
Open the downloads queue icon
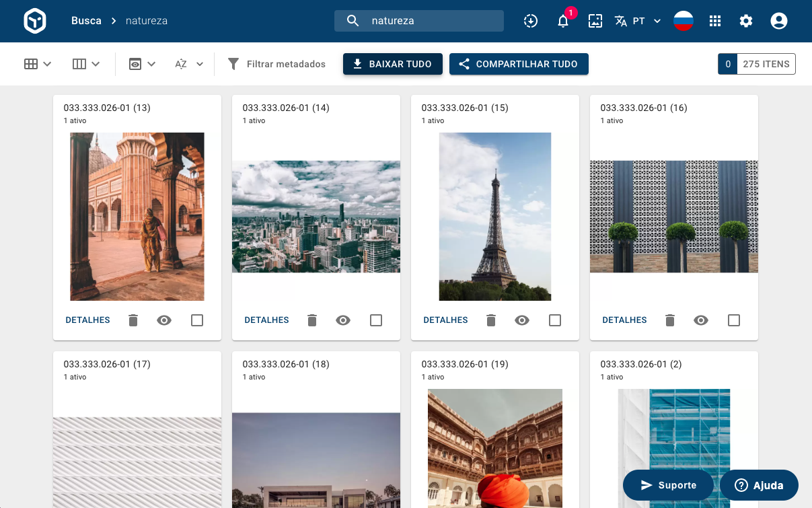pos(531,21)
